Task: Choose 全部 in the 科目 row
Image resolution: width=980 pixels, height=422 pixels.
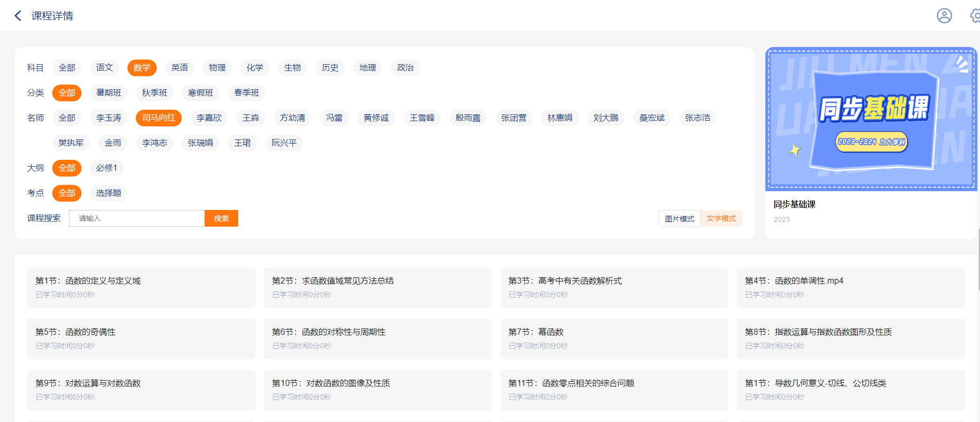Action: (x=67, y=67)
